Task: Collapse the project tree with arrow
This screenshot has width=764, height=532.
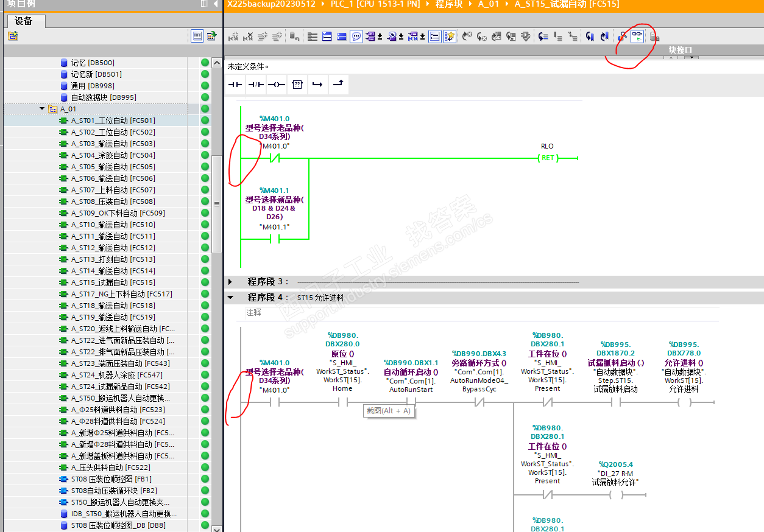Action: tap(216, 4)
